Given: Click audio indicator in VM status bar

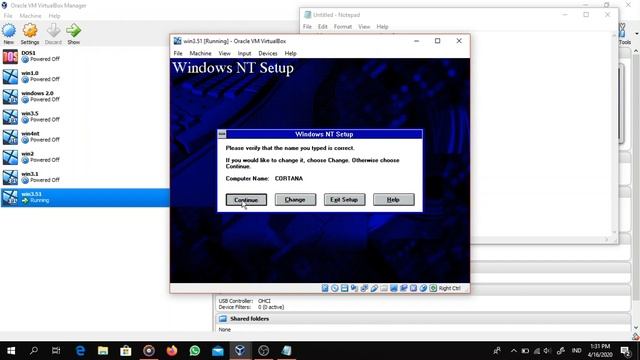Looking at the screenshot, I should click(x=354, y=288).
